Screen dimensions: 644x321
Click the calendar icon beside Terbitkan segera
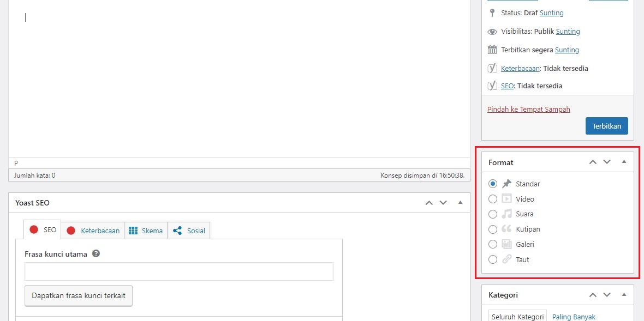(492, 50)
